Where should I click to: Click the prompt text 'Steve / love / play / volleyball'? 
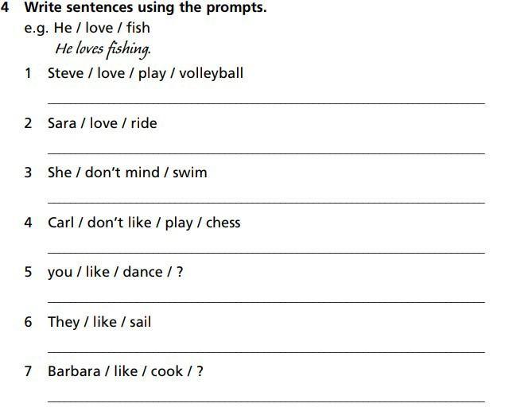[146, 73]
